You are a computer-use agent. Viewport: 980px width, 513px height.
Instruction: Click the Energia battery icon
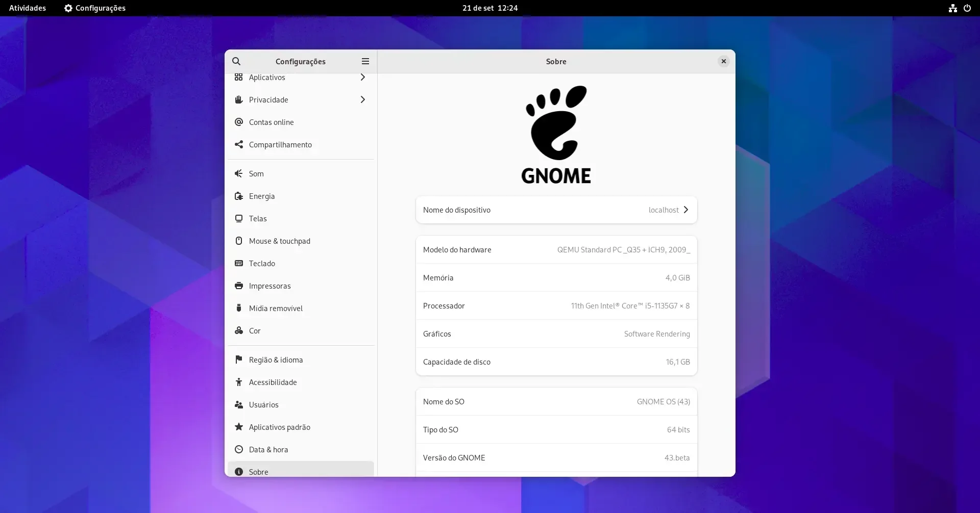(238, 196)
